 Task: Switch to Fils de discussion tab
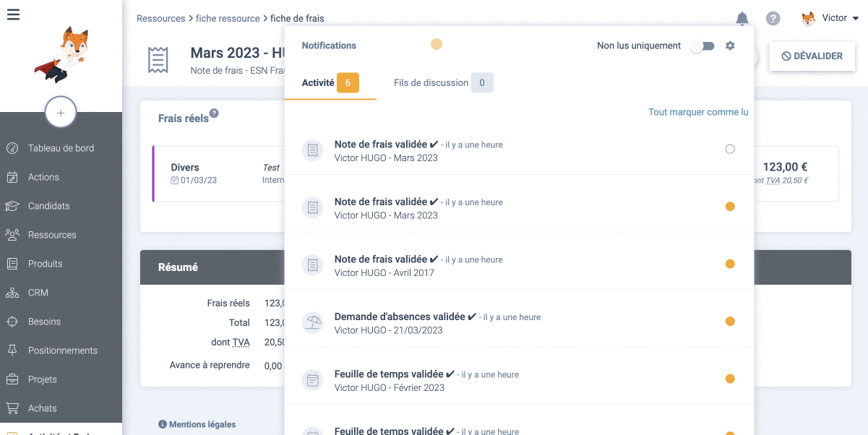point(442,83)
